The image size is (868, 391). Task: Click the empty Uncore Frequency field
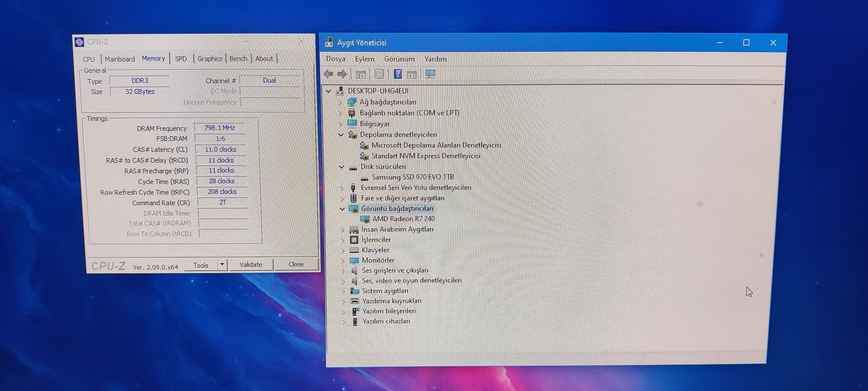271,102
